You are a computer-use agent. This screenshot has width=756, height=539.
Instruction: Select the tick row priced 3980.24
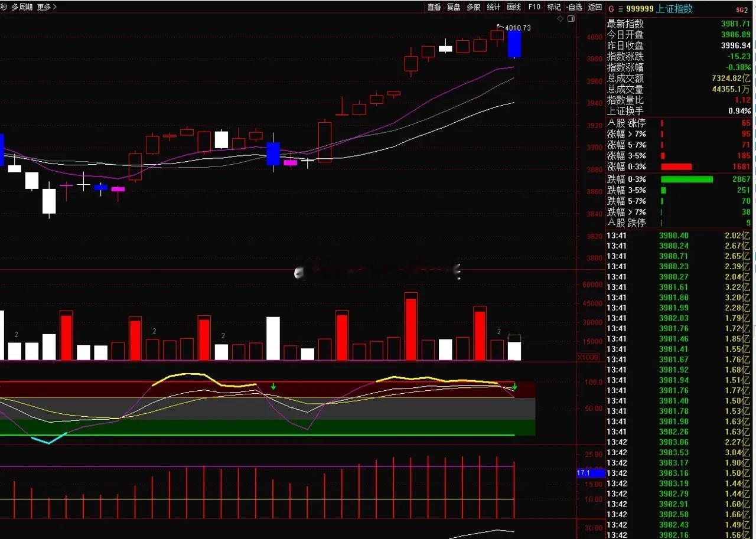680,246
